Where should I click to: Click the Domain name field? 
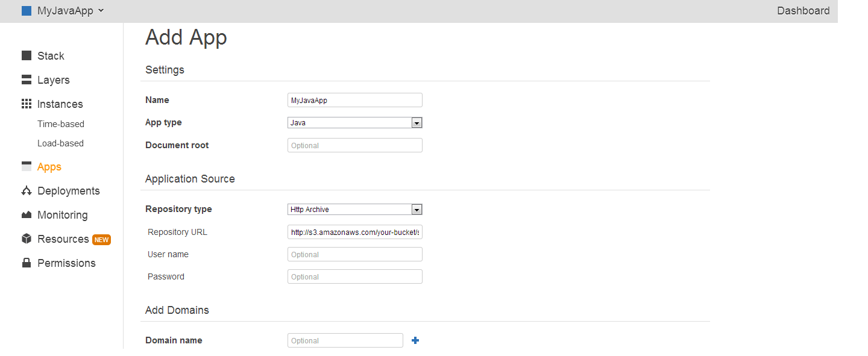click(345, 340)
